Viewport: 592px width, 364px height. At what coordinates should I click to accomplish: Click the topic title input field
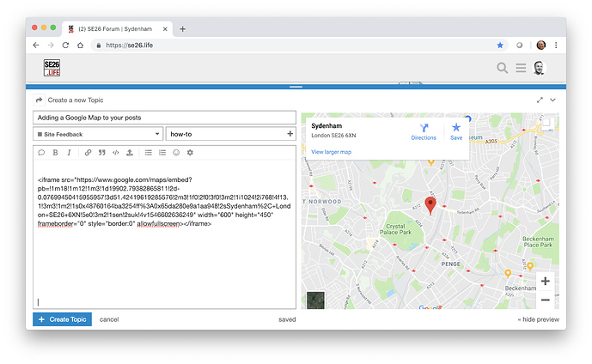(164, 117)
